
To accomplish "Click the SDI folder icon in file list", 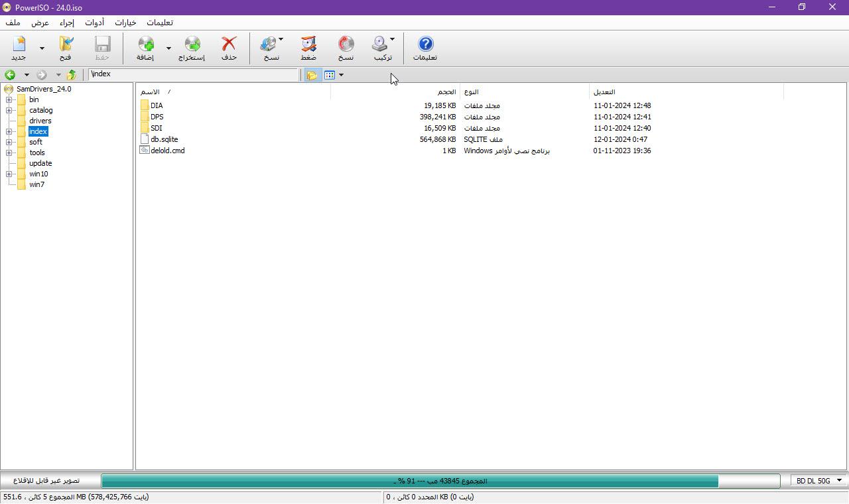I will 145,128.
